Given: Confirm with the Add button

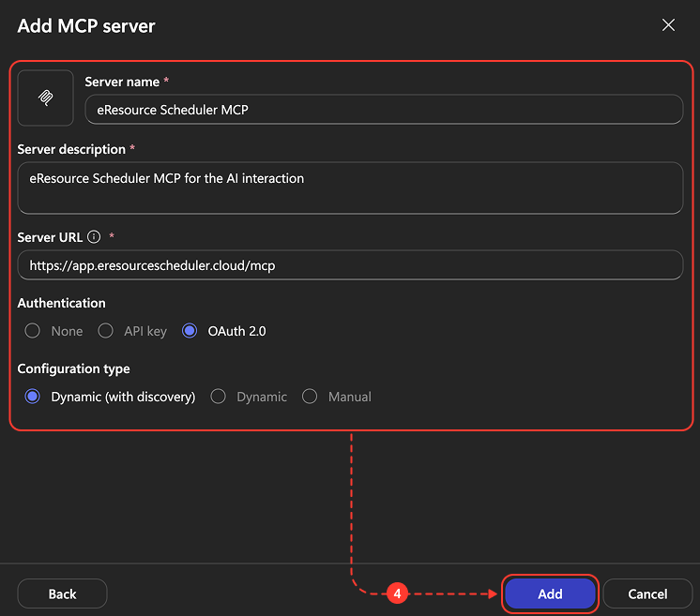Looking at the screenshot, I should (550, 593).
